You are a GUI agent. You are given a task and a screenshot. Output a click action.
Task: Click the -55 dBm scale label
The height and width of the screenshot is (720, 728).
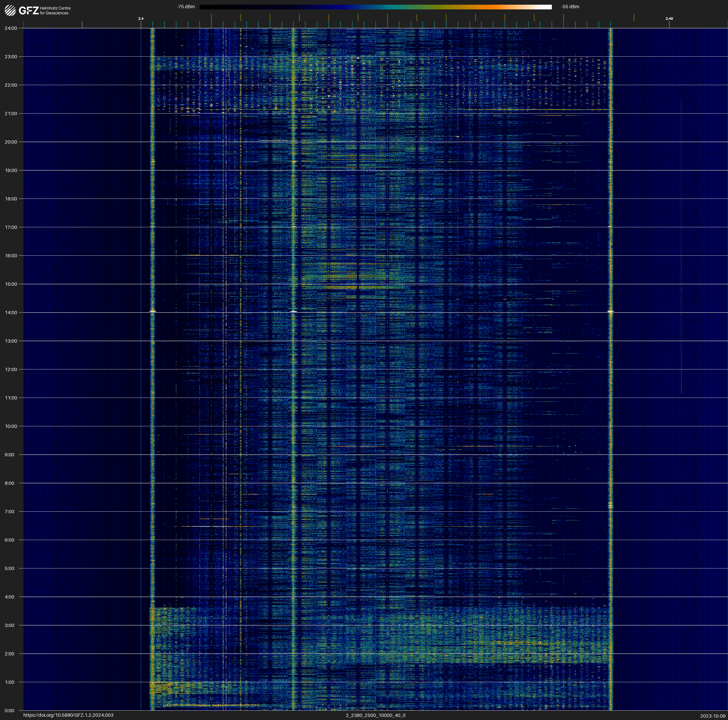(x=570, y=7)
